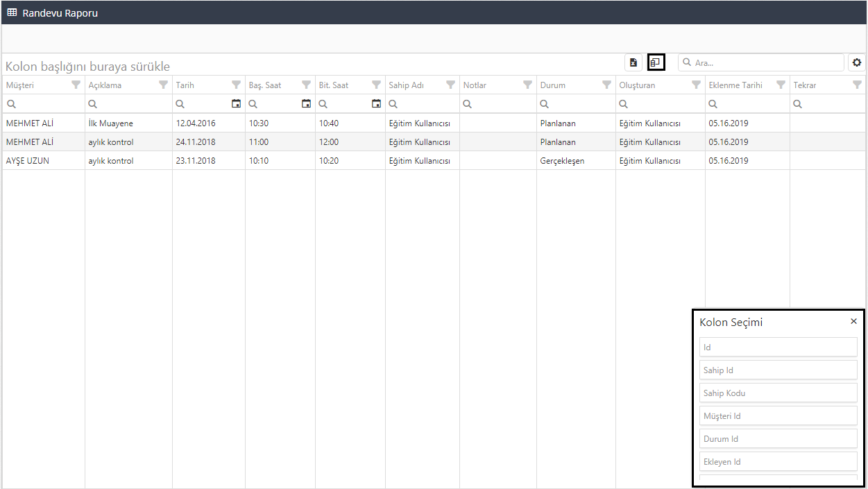Click the filter icon on Tekrar column
Image resolution: width=868 pixels, height=489 pixels.
(x=857, y=85)
